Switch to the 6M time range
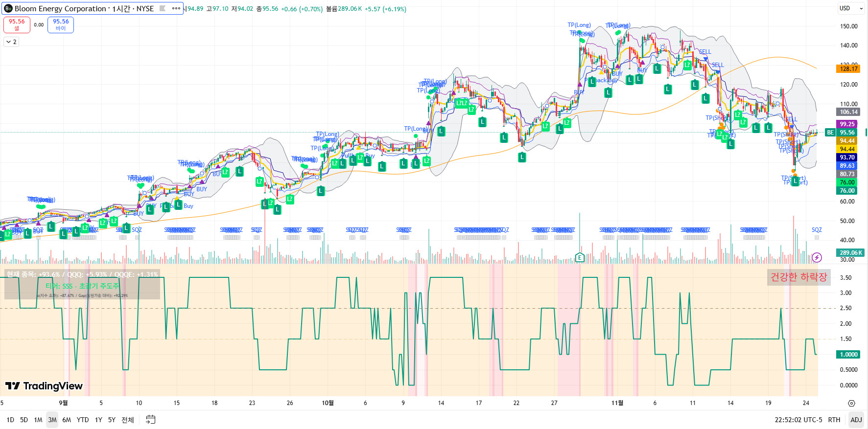The width and height of the screenshot is (868, 429). [x=67, y=420]
